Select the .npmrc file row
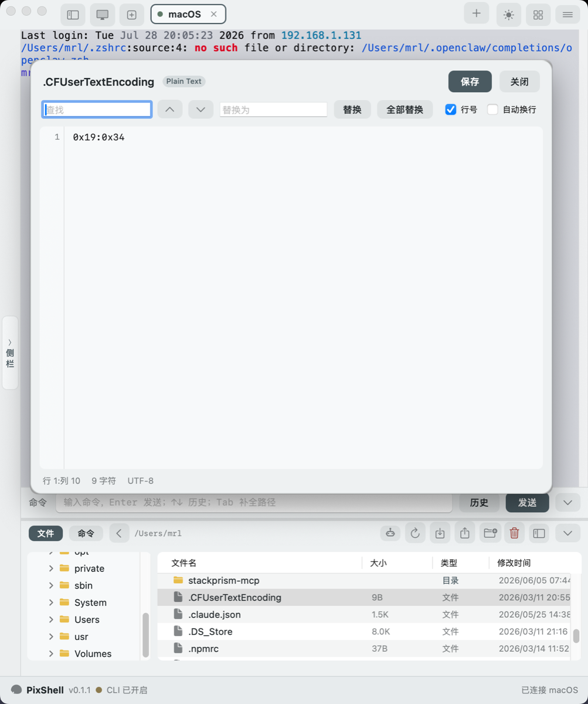 (365, 648)
